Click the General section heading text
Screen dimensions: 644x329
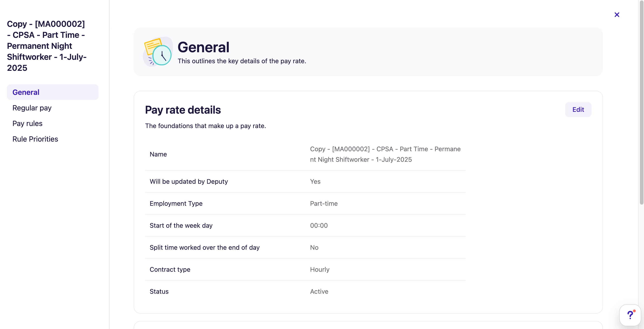204,47
